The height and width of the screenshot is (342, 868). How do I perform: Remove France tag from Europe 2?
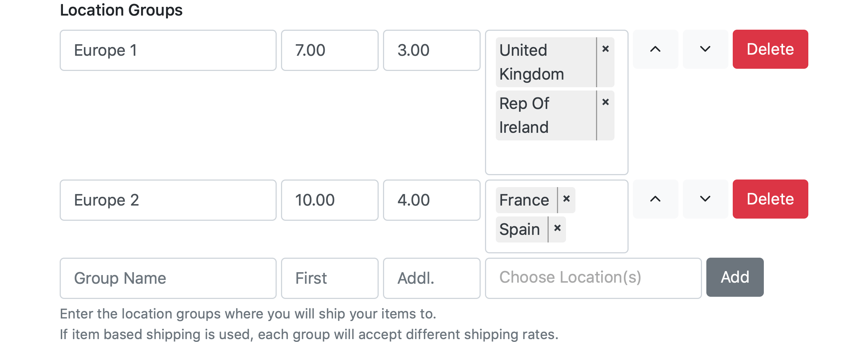566,199
